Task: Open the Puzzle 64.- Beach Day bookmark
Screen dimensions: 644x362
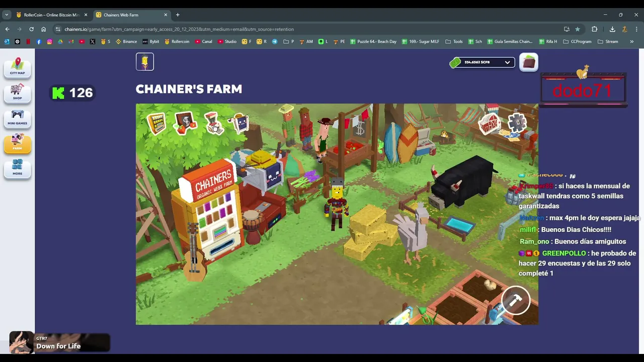Action: (x=373, y=42)
